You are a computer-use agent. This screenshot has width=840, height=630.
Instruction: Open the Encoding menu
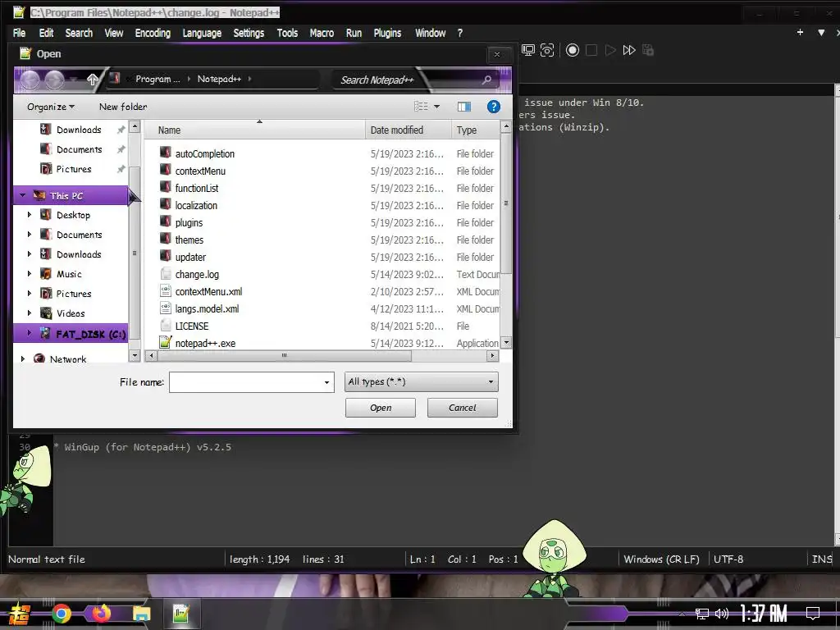pos(153,33)
